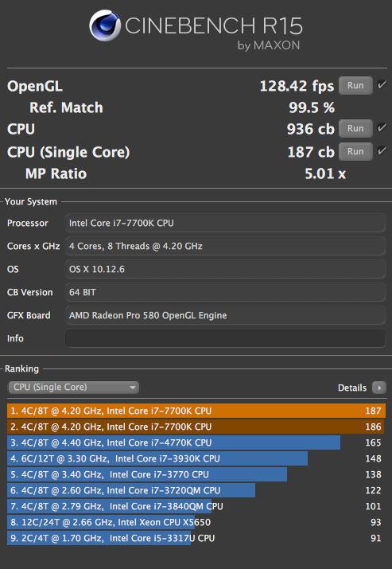Click the Details arrow icon in Ranking
Screen dimensions: 392x569
click(379, 388)
